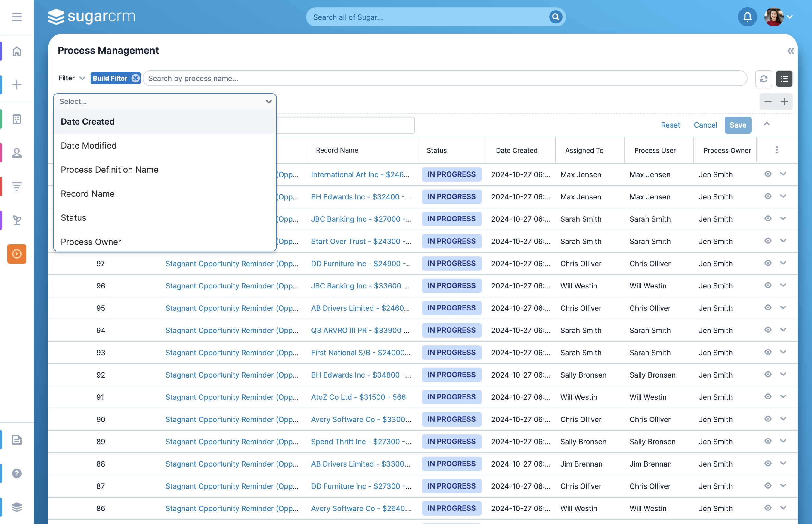Open the quick create plus icon
The image size is (812, 524).
17,85
